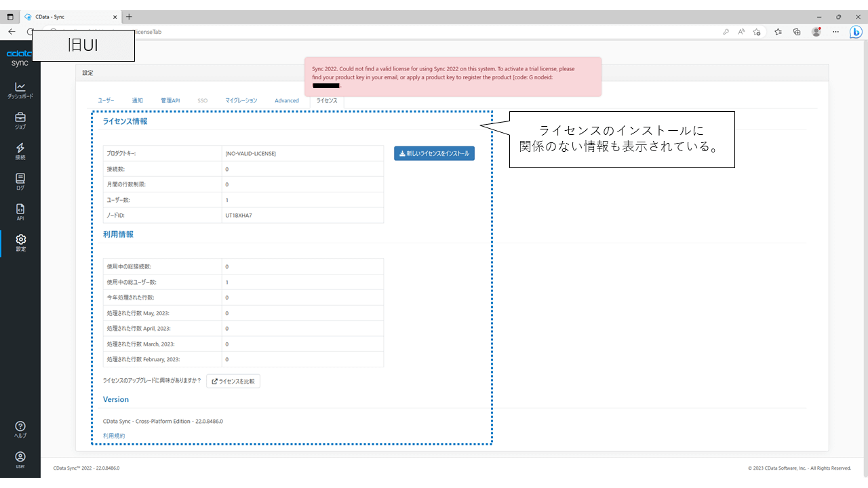Click the CData Sync 2022 footer version text
The height and width of the screenshot is (488, 868).
pos(86,468)
